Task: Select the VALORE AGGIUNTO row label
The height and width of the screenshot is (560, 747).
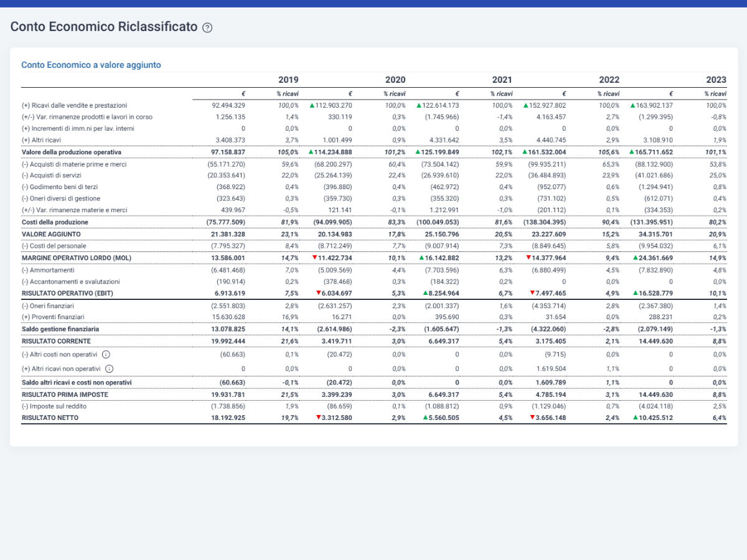Action: click(51, 234)
